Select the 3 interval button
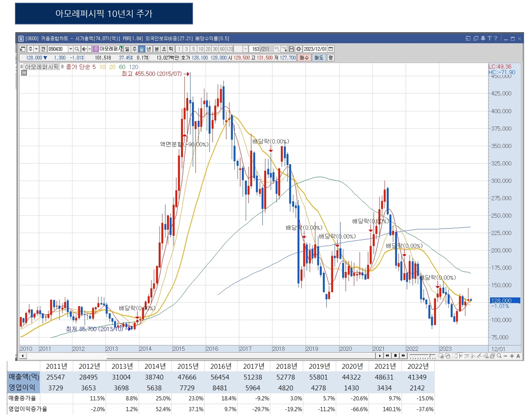Viewport: 530px width, 420px height. 186,49
